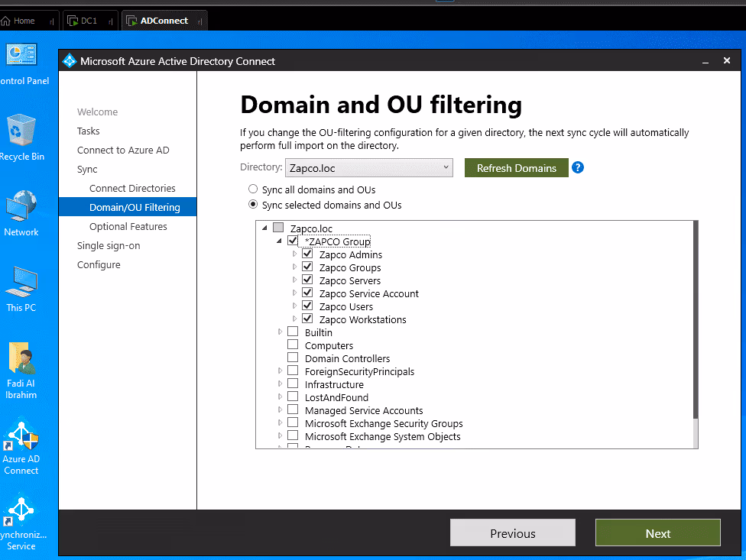The width and height of the screenshot is (746, 560).
Task: Go to Tasks step in sidebar
Action: (89, 131)
